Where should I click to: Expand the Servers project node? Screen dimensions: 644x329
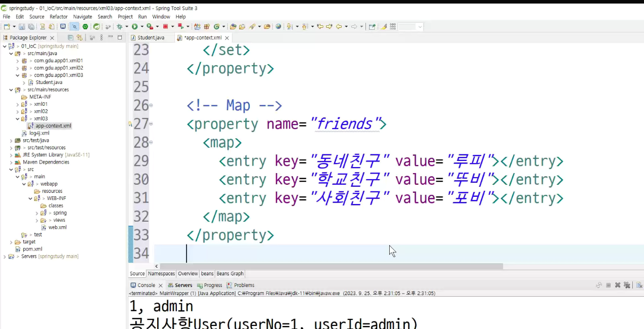(5, 257)
